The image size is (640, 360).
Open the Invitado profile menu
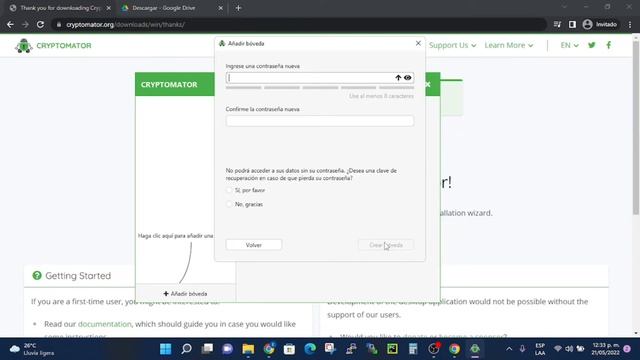(x=600, y=24)
